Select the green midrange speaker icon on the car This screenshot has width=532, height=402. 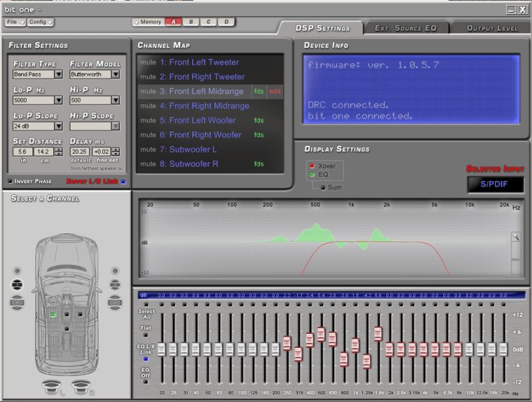point(52,313)
